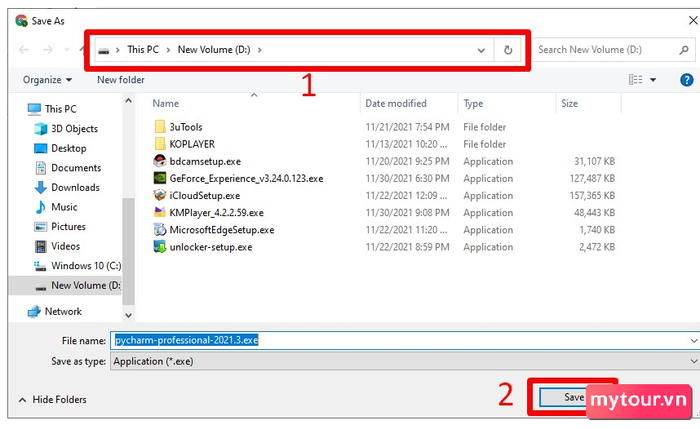
Task: Sort files by Type column
Action: click(473, 104)
